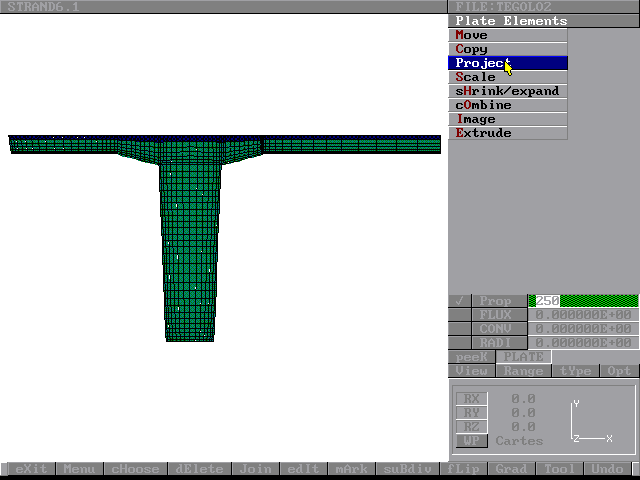The image size is (640, 480).
Task: Click the RX rotation button
Action: pyautogui.click(x=471, y=399)
